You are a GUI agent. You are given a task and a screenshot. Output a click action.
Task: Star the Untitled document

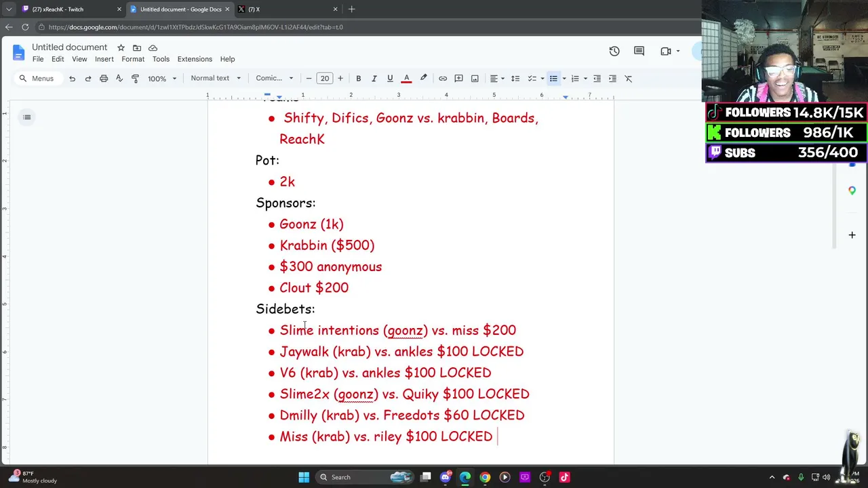[x=121, y=47]
